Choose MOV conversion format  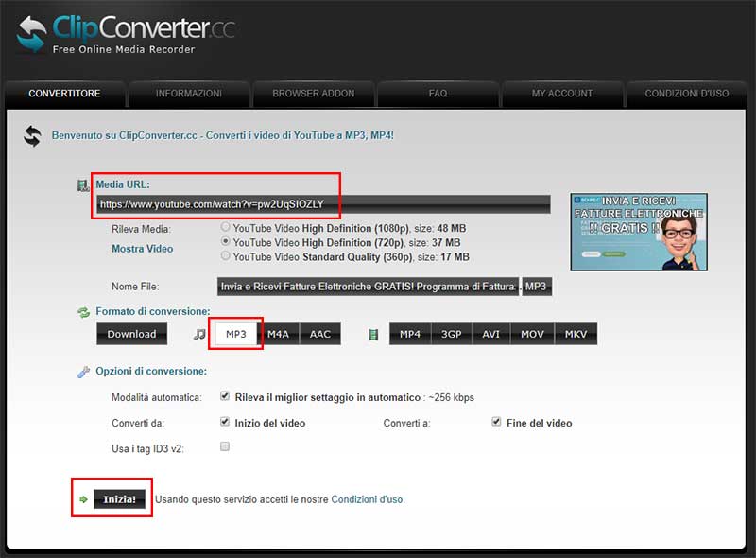(532, 334)
